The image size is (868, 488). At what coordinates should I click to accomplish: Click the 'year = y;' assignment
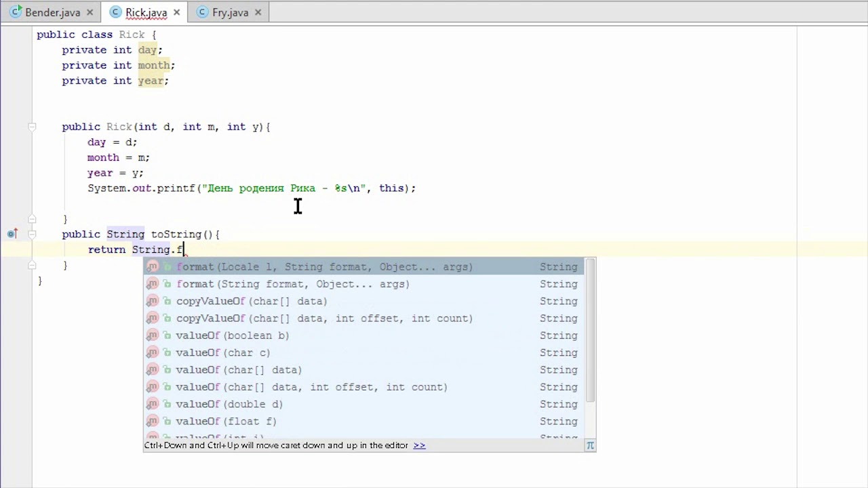[x=115, y=173]
